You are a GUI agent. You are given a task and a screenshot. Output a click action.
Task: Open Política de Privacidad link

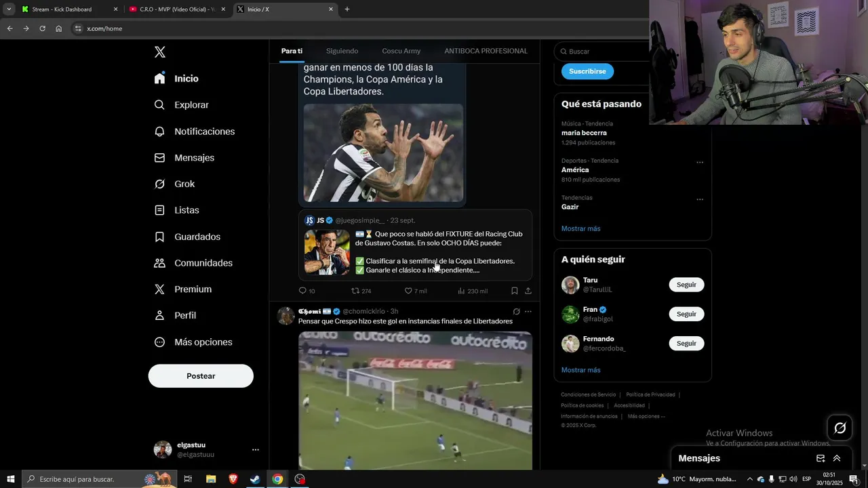(x=650, y=394)
